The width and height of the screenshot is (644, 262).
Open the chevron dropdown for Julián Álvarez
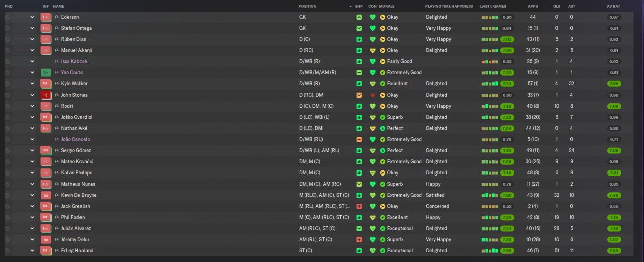click(32, 228)
